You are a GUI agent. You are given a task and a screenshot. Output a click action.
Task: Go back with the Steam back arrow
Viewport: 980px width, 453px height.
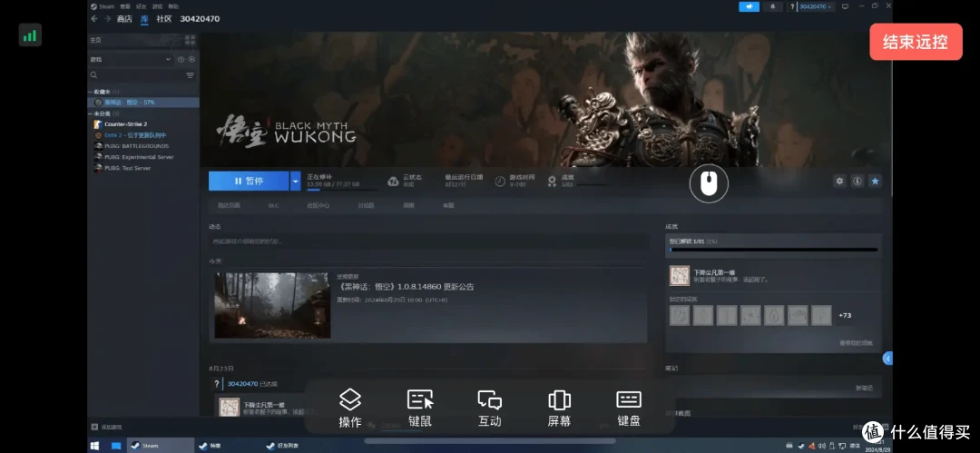pos(94,19)
